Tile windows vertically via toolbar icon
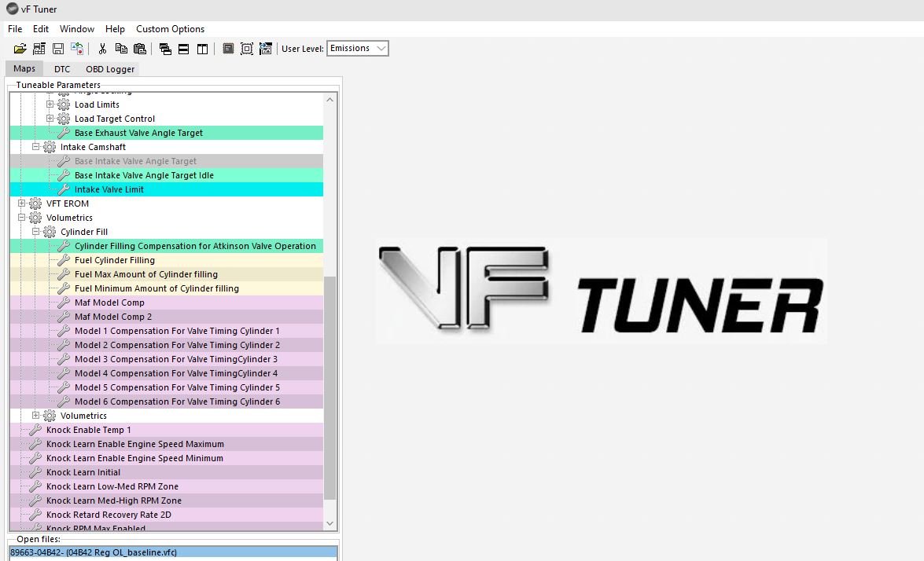 click(202, 49)
